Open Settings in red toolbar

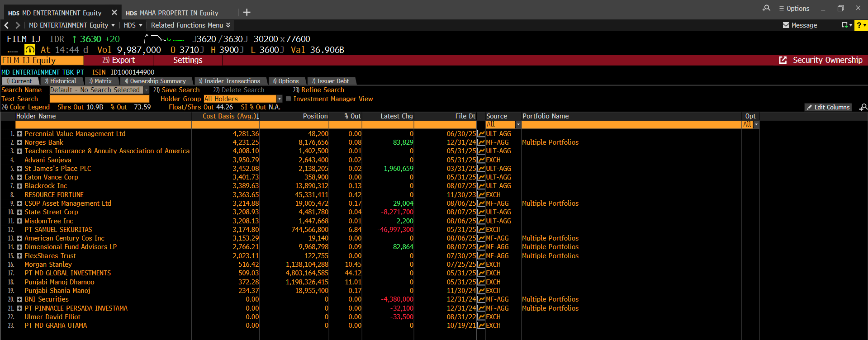tap(188, 60)
